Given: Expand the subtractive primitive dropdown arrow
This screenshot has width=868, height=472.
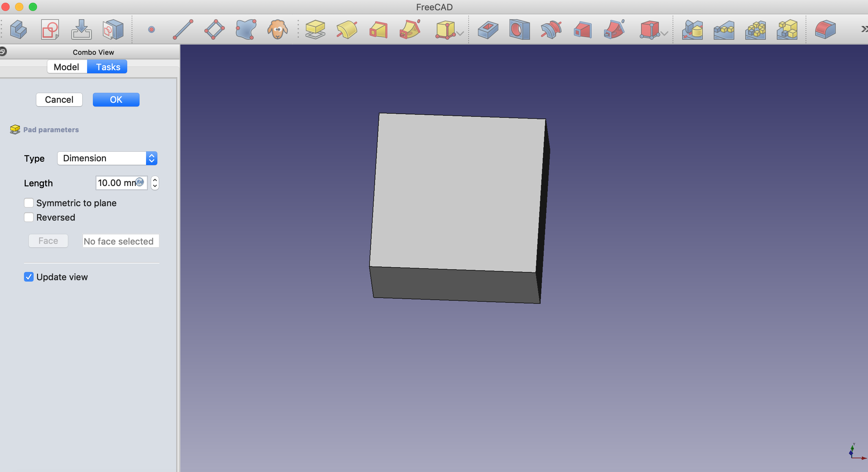Looking at the screenshot, I should click(664, 34).
